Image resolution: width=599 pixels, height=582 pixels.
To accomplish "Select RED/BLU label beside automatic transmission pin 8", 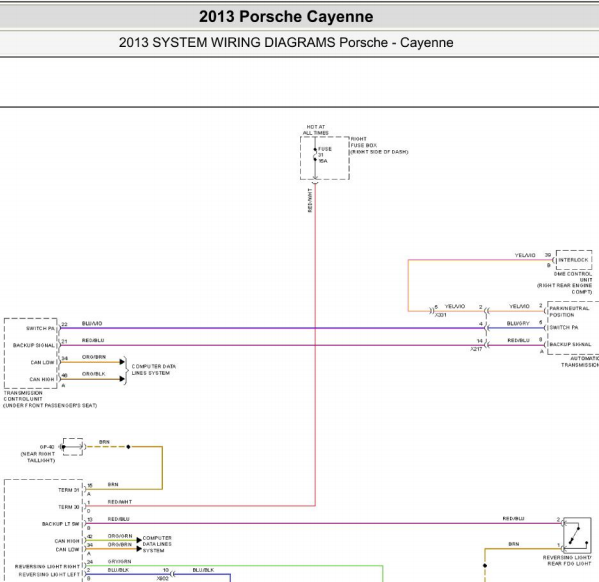I will click(518, 340).
